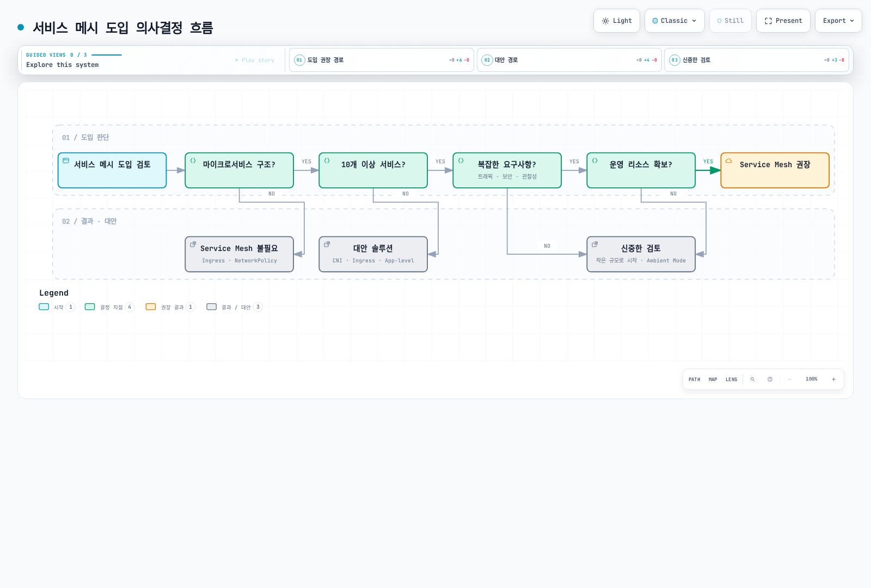Toggle MAP mode in canvas toolbar
Viewport: 871px width, 588px height.
click(713, 379)
